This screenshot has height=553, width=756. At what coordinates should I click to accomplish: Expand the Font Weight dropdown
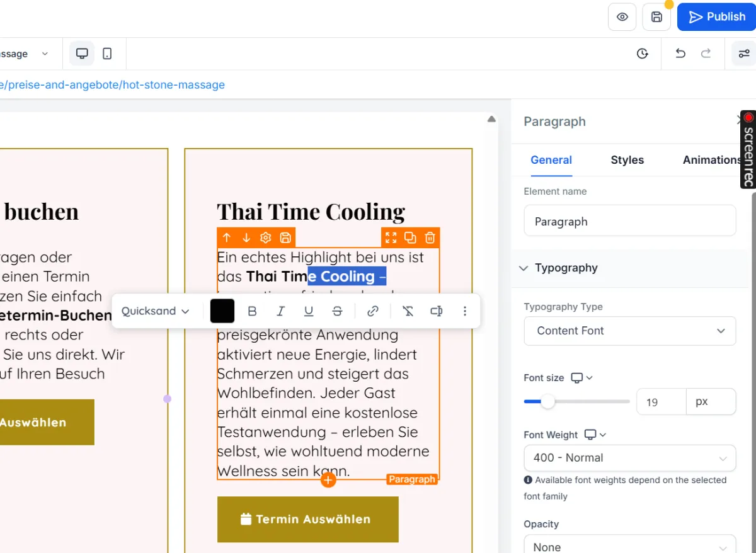[629, 458]
